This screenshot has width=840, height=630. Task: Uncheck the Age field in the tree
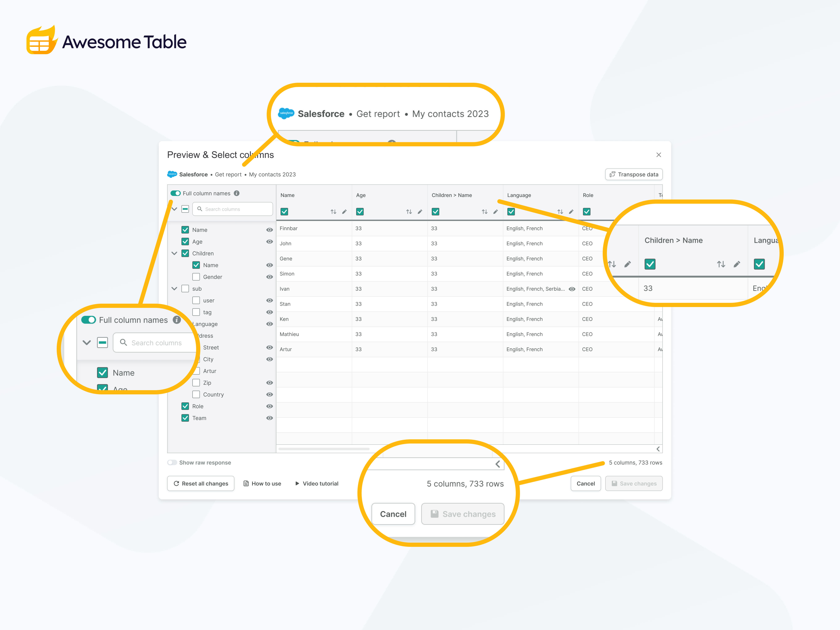185,242
